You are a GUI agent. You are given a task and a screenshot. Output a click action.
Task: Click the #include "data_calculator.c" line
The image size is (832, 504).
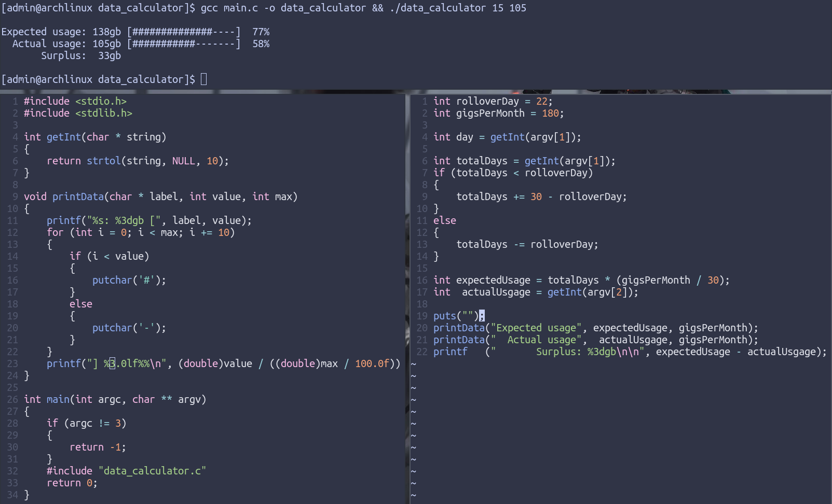tap(127, 471)
